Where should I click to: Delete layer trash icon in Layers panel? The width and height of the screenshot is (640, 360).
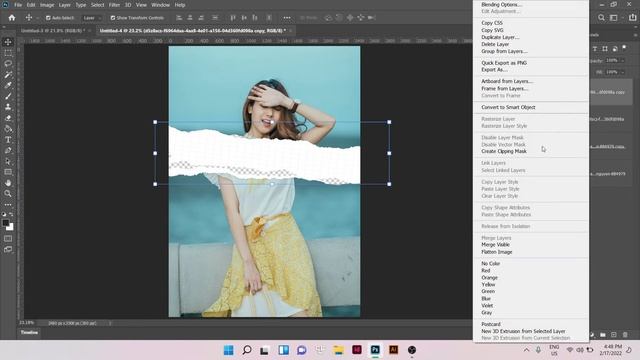(x=625, y=335)
